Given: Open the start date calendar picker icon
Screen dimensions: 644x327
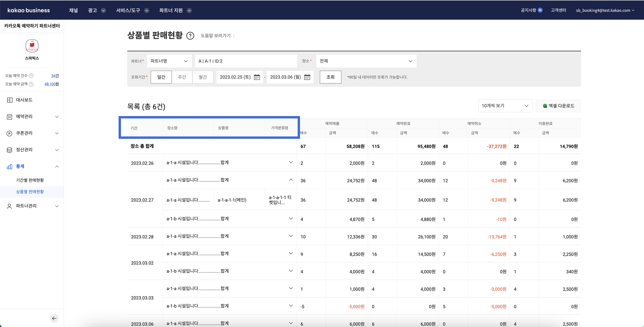Looking at the screenshot, I should (x=257, y=77).
